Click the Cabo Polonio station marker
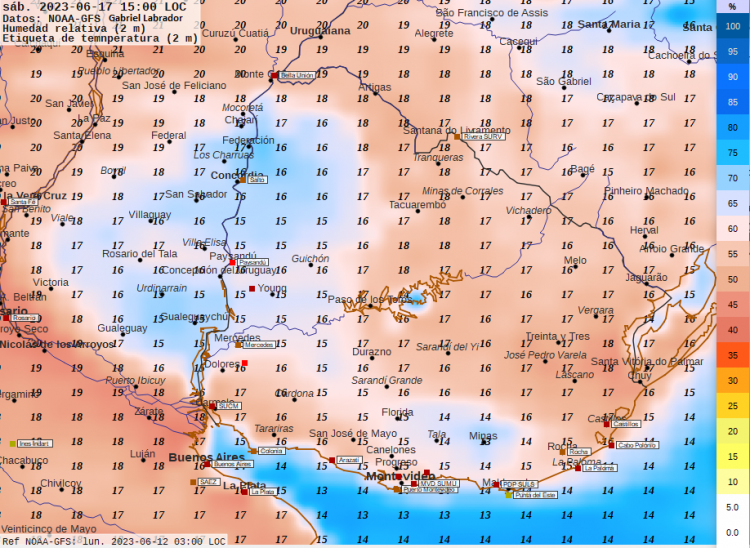This screenshot has width=750, height=548. click(x=610, y=444)
